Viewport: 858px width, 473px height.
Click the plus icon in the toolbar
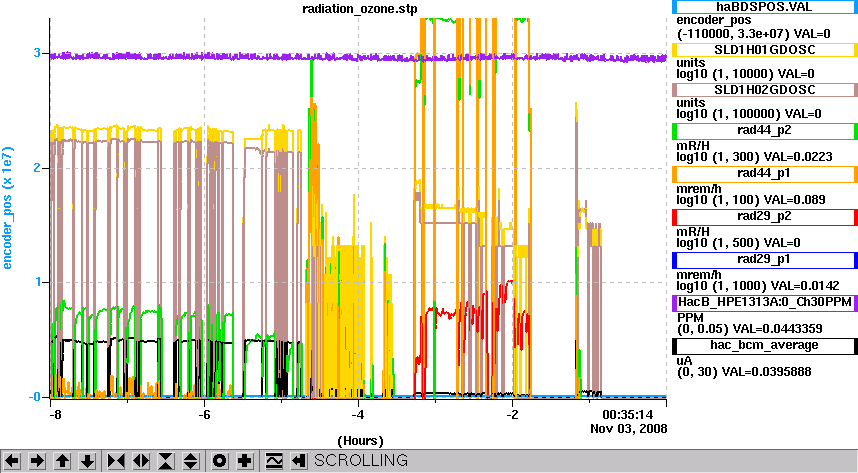click(x=245, y=461)
